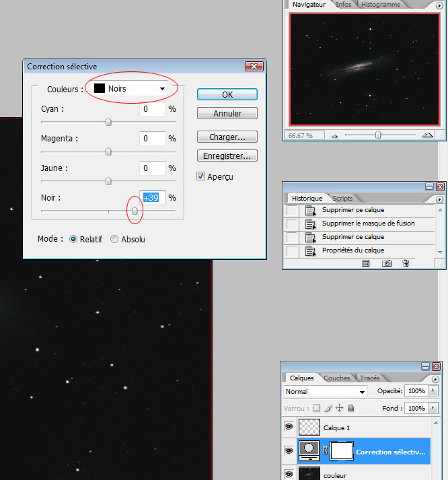Switch to the Histogramme tab
The image size is (448, 480).
point(381,4)
